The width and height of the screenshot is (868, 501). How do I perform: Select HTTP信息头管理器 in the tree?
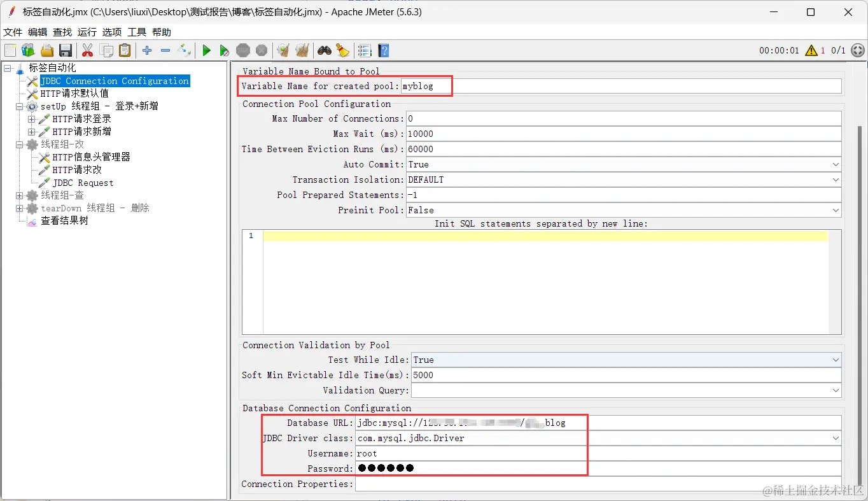91,157
